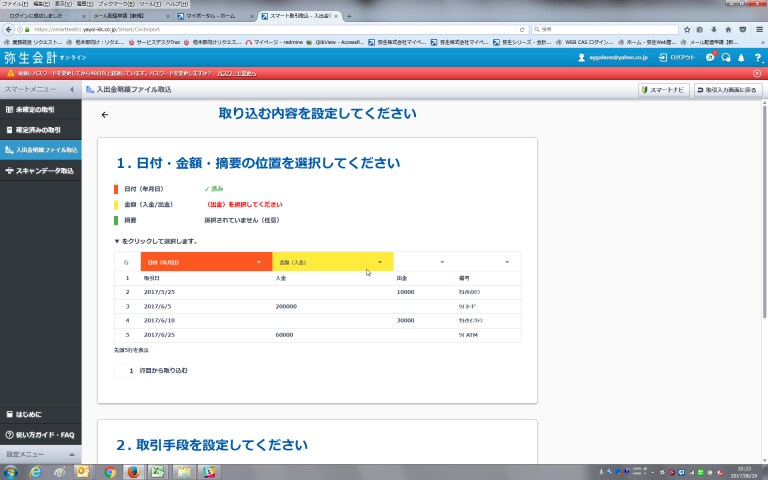Select 確定済みの取引 in the sidebar
The image size is (768, 480).
[x=38, y=130]
